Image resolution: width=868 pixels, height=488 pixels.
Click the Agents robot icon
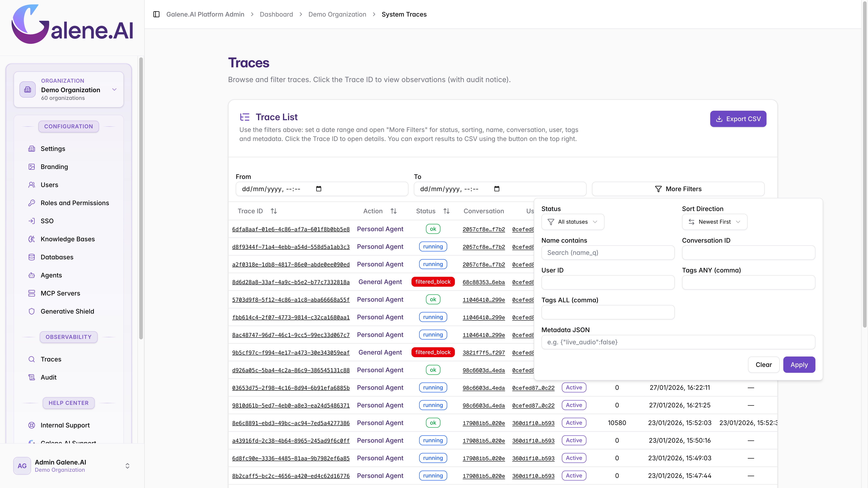[32, 275]
